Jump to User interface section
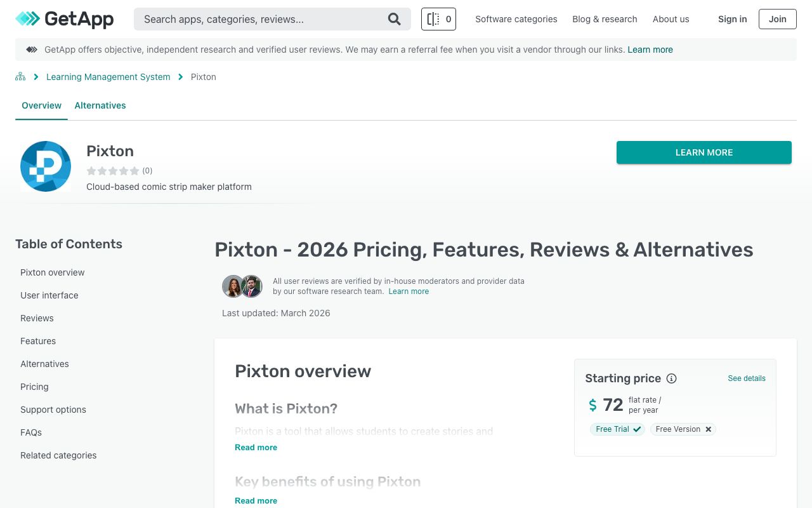Viewport: 812px width, 508px height. coord(49,295)
